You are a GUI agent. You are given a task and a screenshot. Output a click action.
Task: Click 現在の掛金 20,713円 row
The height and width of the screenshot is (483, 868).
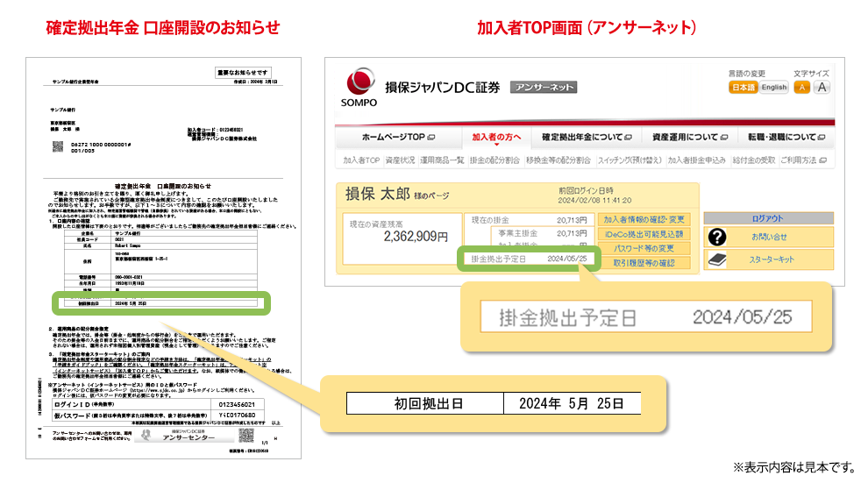click(x=529, y=220)
